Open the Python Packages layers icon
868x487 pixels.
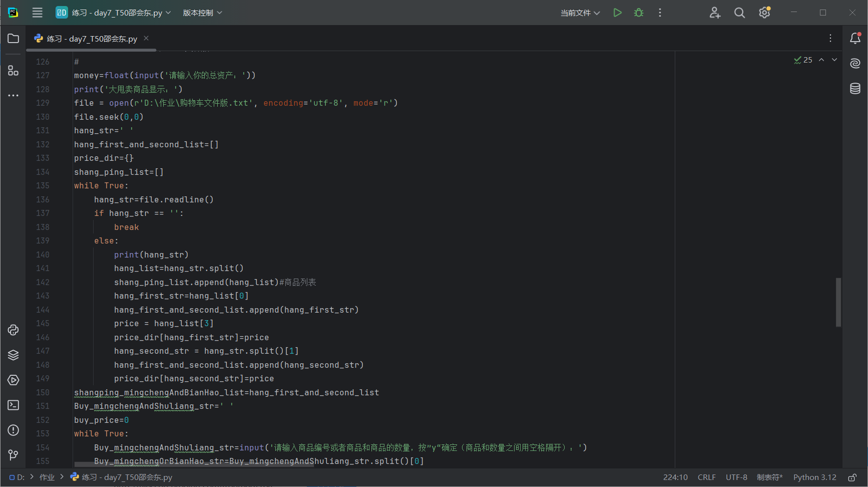pos(14,355)
